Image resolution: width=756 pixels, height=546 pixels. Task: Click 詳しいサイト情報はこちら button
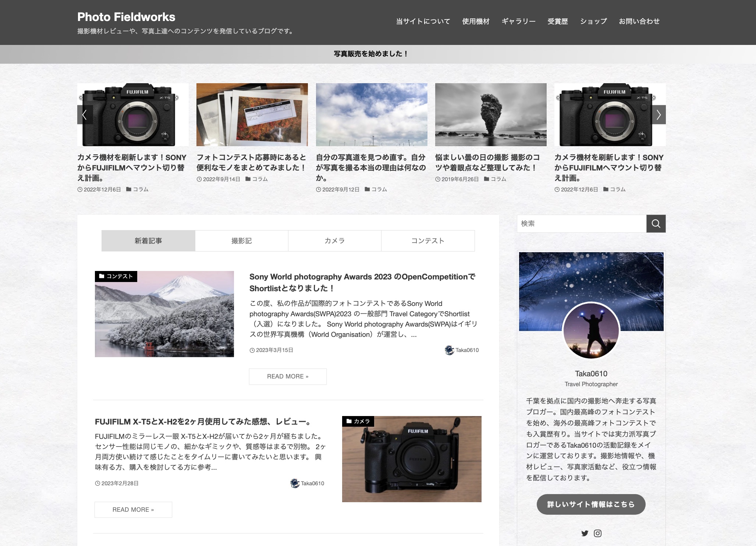click(591, 504)
